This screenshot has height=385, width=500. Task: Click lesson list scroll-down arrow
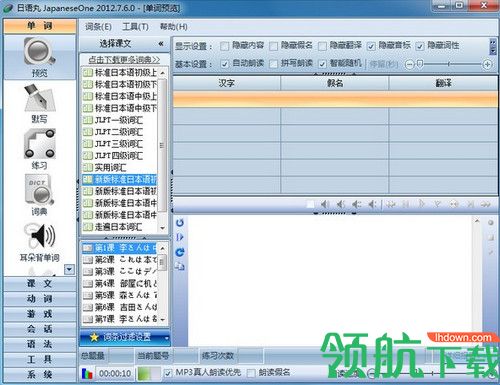163,319
